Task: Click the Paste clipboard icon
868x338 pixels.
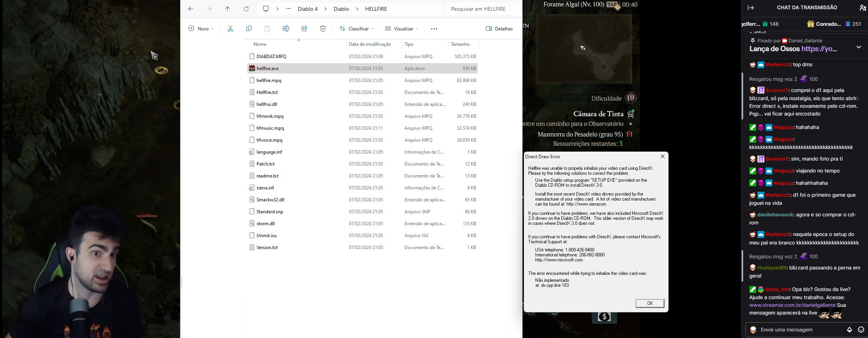Action: [267, 28]
